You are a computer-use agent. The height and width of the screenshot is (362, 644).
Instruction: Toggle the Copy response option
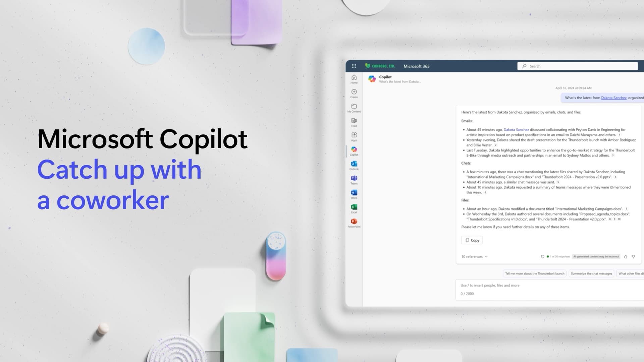tap(472, 240)
